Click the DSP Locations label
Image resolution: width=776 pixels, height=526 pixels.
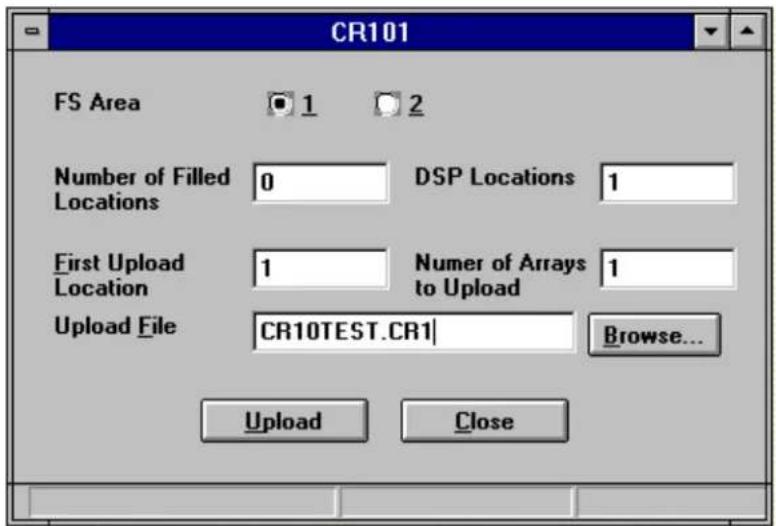pos(495,177)
